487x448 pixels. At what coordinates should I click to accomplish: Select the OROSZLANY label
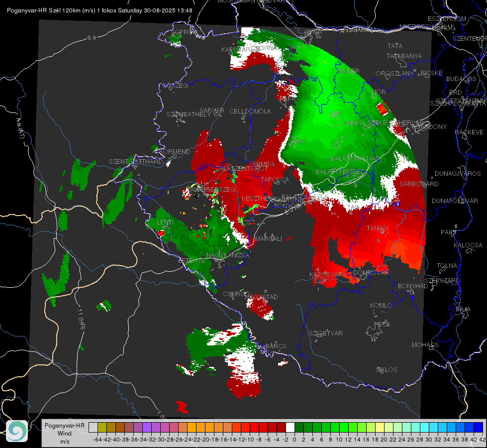pos(395,74)
